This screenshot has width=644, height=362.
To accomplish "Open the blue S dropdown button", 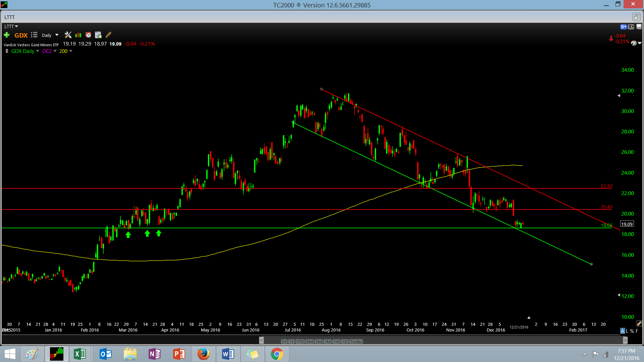I will tap(624, 27).
